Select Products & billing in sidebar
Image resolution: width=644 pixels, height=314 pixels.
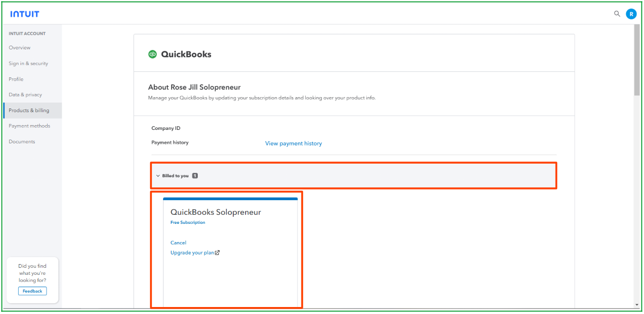click(28, 110)
